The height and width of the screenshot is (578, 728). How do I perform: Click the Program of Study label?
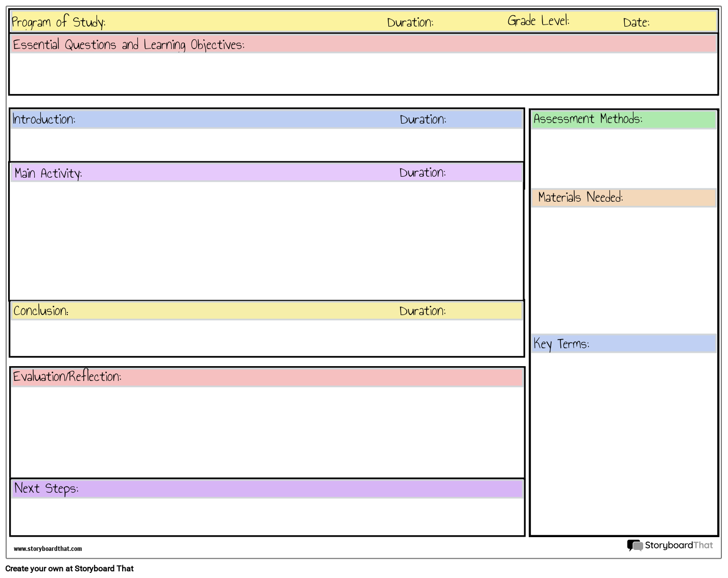point(58,22)
